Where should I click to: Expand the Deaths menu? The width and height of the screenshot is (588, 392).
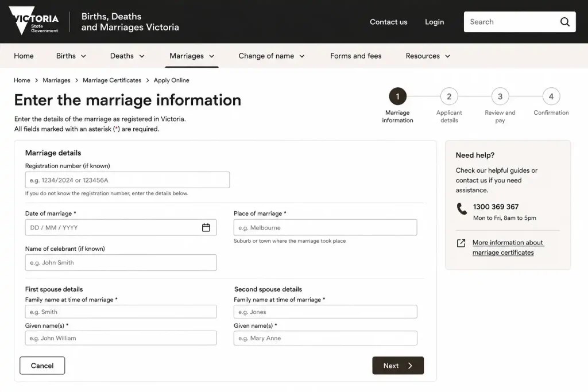[127, 56]
